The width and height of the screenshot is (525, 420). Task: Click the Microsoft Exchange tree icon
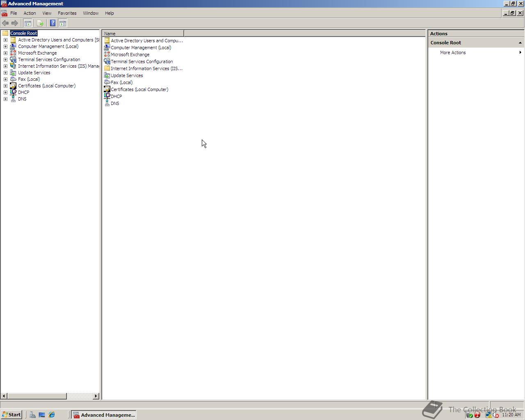[x=13, y=53]
